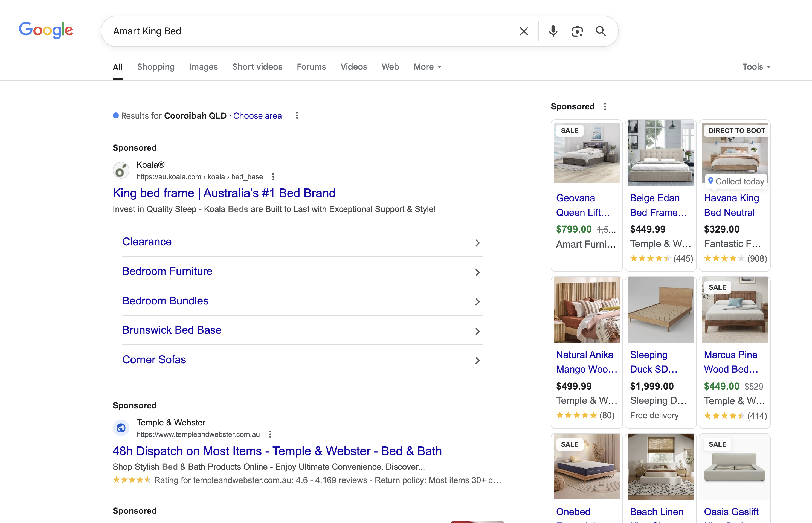The image size is (812, 523).
Task: Switch to the Shopping tab
Action: (x=156, y=67)
